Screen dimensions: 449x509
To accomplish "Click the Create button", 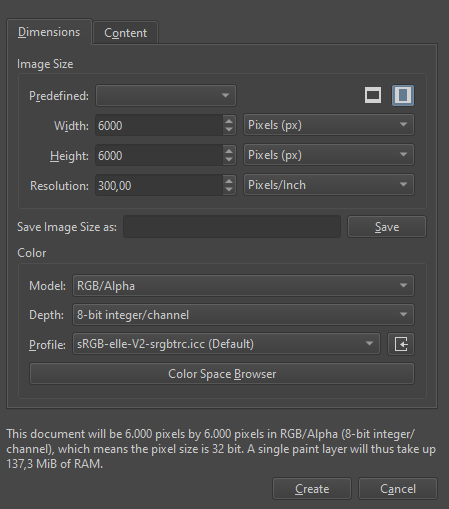I will 312,489.
